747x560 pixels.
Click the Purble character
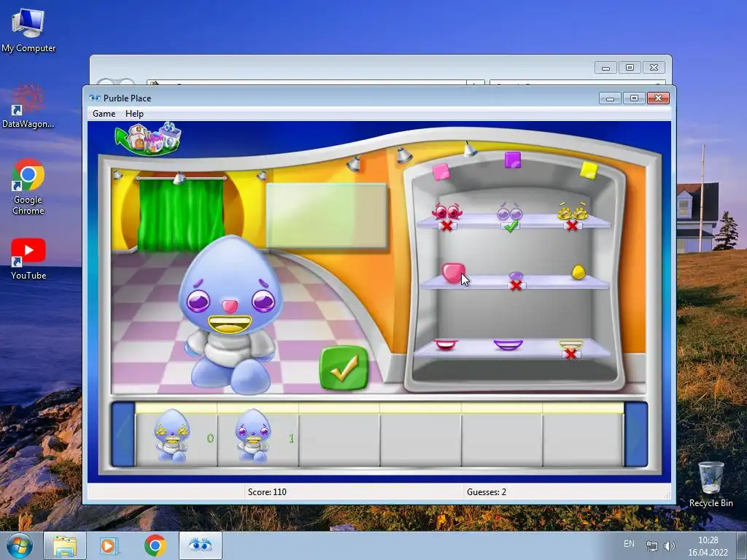click(x=231, y=315)
